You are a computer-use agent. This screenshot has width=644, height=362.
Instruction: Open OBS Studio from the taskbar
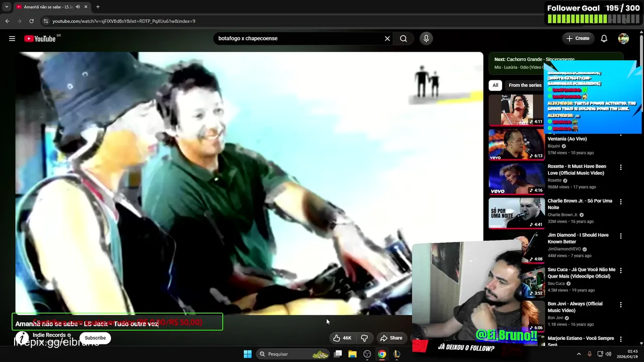tap(367, 354)
